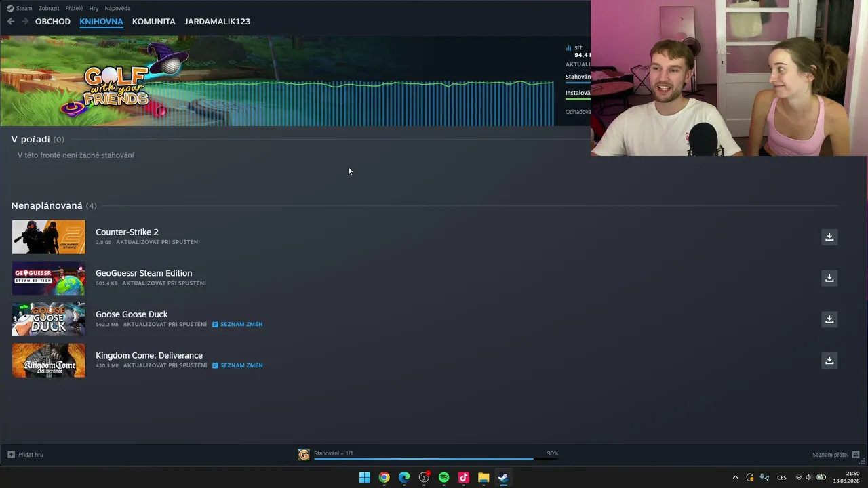This screenshot has height=488, width=868.
Task: Click the Golf game icon in download bar
Action: 304,455
